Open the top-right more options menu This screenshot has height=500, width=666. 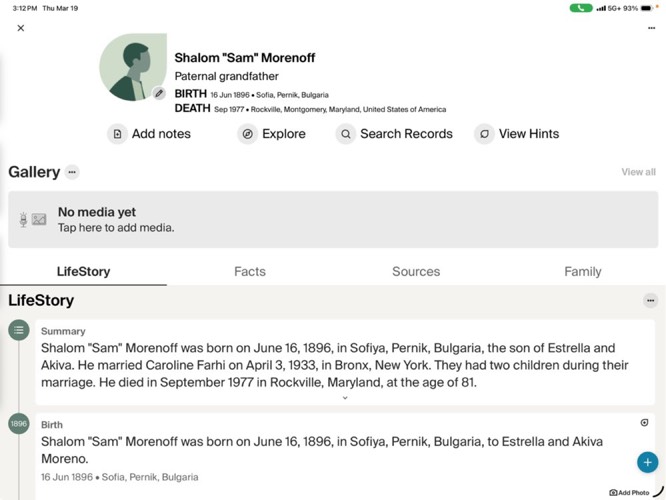pyautogui.click(x=651, y=28)
